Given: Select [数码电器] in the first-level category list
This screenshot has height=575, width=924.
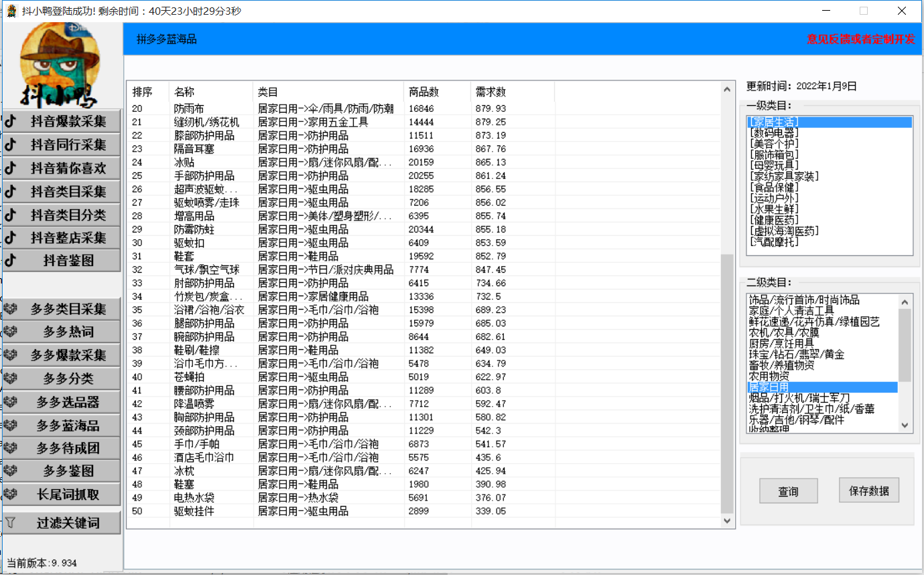Looking at the screenshot, I should coord(775,133).
